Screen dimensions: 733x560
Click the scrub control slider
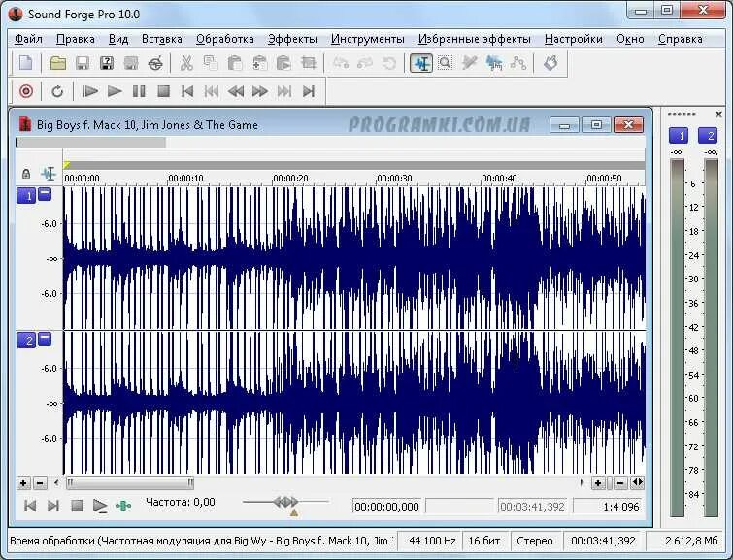tap(285, 502)
